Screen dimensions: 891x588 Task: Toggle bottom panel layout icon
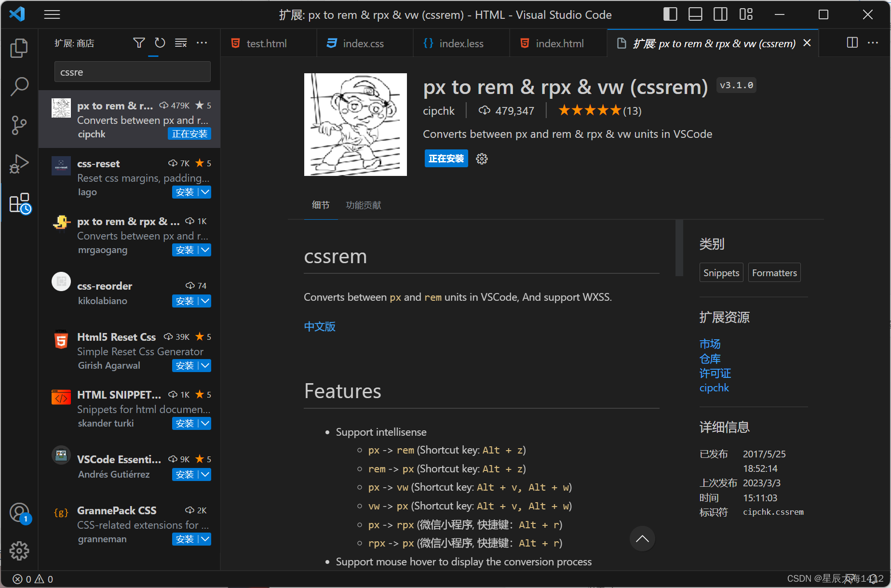pyautogui.click(x=695, y=14)
